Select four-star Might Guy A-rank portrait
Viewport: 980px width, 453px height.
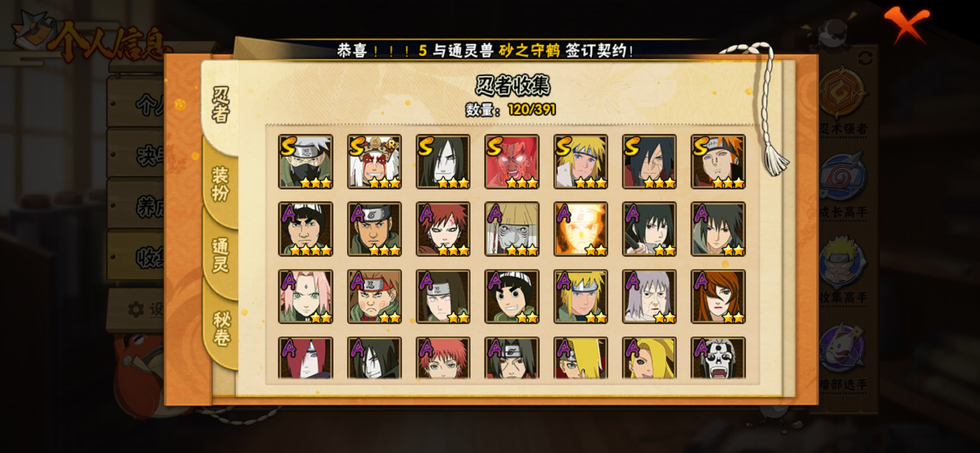click(x=305, y=229)
